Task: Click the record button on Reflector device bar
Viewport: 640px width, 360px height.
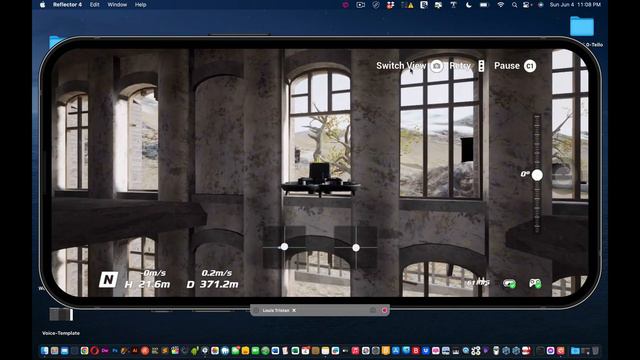Action: 384,310
